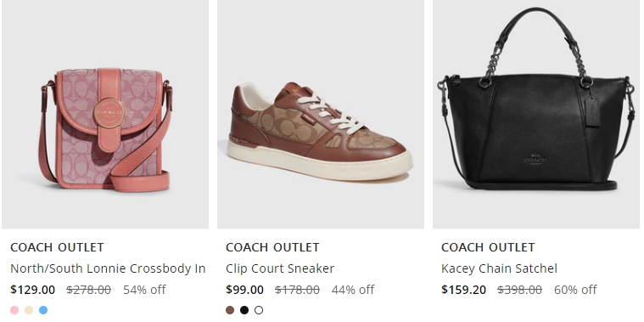
Task: Choose the cream color swatch under Lonnie Crossbody
Action: [29, 310]
